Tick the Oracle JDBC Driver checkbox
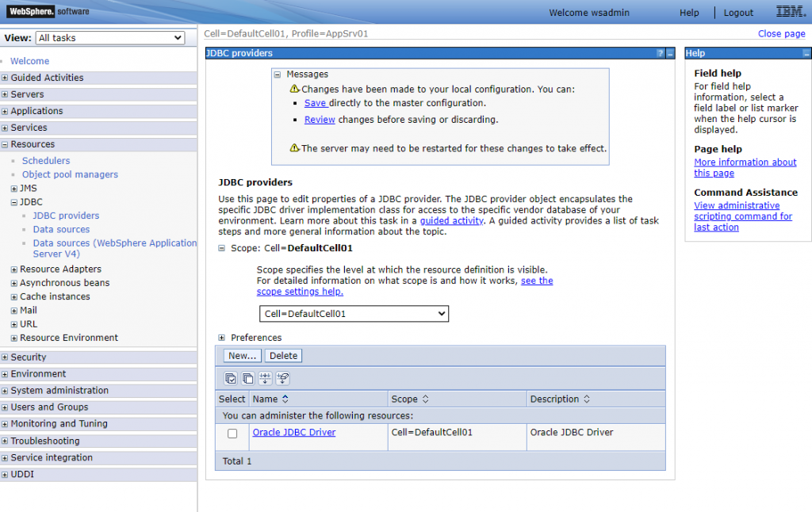The width and height of the screenshot is (812, 512). point(232,434)
